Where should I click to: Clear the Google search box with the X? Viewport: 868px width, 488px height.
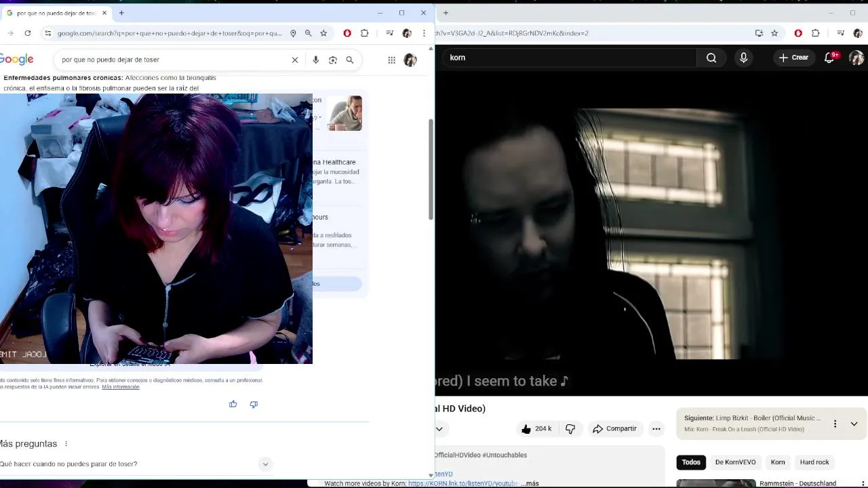coord(295,60)
